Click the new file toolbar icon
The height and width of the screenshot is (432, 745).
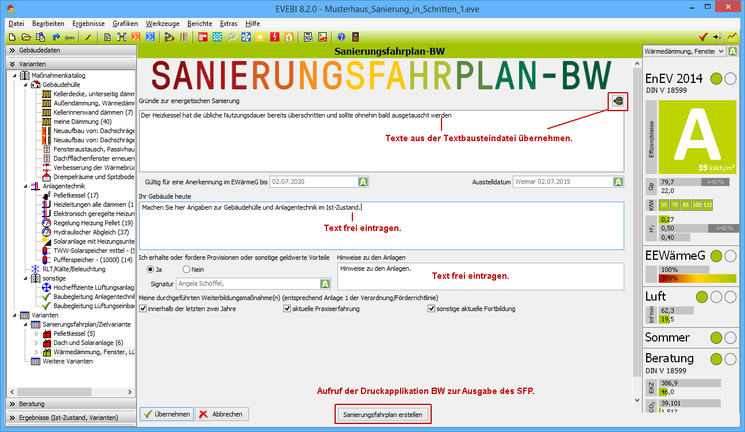click(12, 37)
